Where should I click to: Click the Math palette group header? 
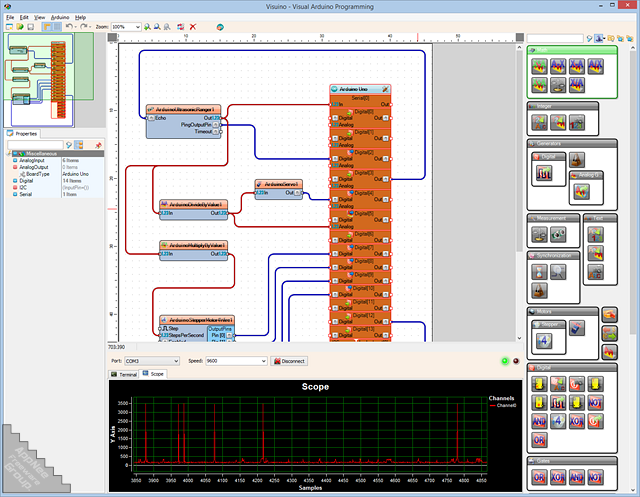pos(572,50)
